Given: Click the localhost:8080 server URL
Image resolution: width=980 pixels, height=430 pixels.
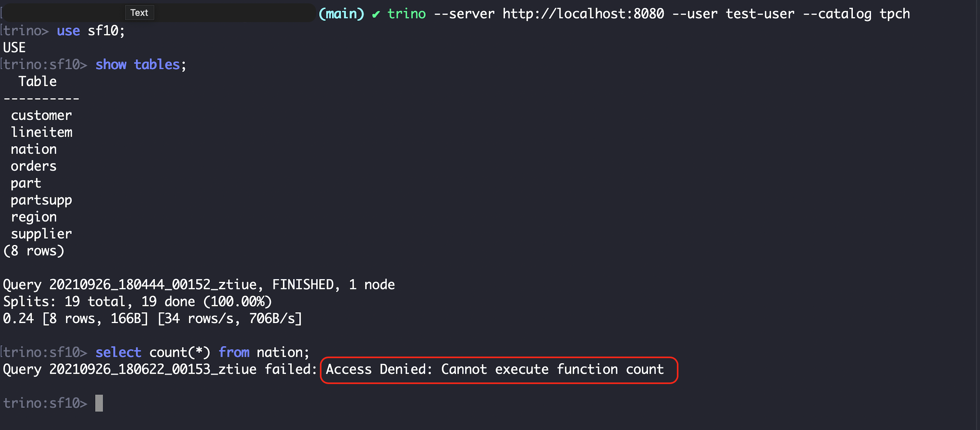Looking at the screenshot, I should coord(583,14).
